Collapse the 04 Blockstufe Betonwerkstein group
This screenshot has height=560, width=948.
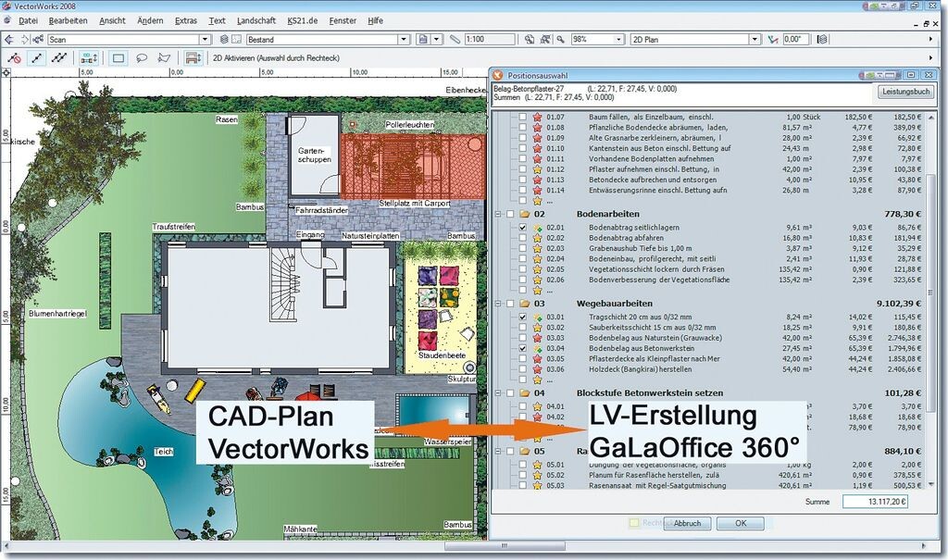pyautogui.click(x=499, y=393)
